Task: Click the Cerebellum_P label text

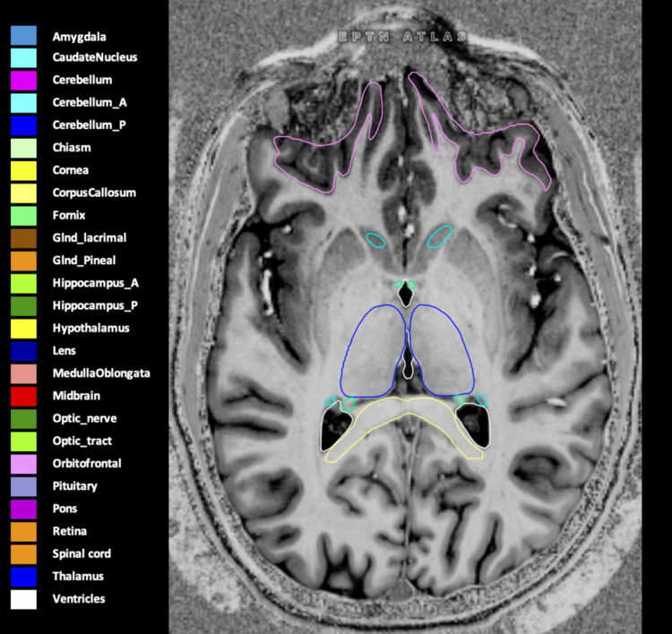Action: click(x=89, y=125)
